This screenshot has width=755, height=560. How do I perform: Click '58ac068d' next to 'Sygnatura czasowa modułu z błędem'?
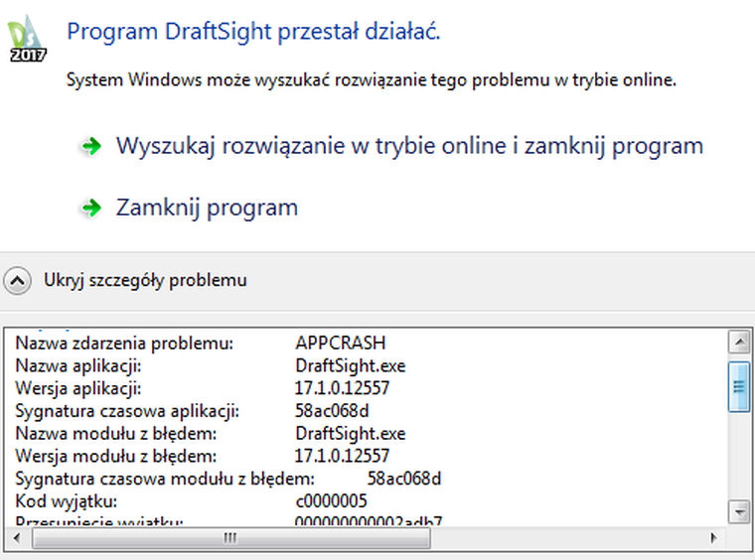pyautogui.click(x=404, y=479)
